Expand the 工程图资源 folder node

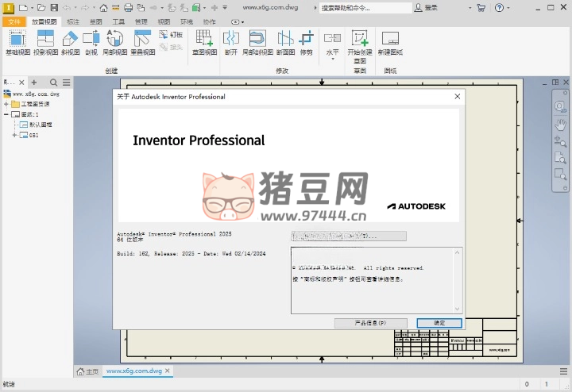click(6, 104)
